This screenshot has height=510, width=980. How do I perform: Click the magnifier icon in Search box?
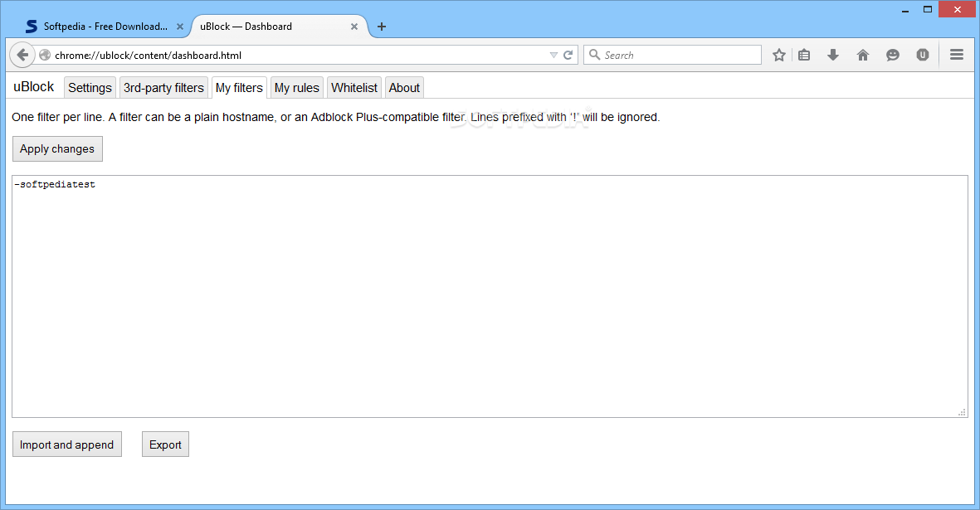pos(594,55)
